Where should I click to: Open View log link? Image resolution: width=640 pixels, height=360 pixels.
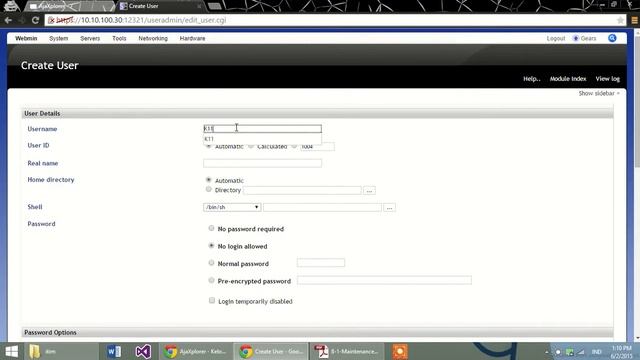pyautogui.click(x=607, y=79)
